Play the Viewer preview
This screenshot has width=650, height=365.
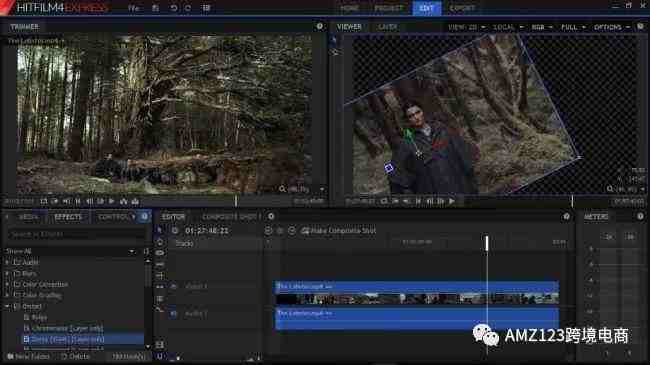451,201
